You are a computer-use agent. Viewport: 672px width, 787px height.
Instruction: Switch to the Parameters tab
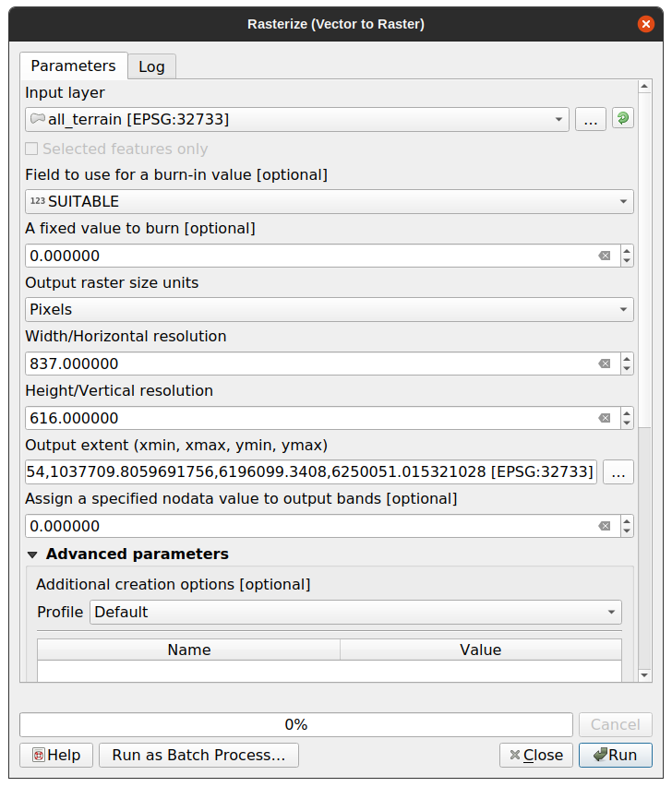coord(73,66)
